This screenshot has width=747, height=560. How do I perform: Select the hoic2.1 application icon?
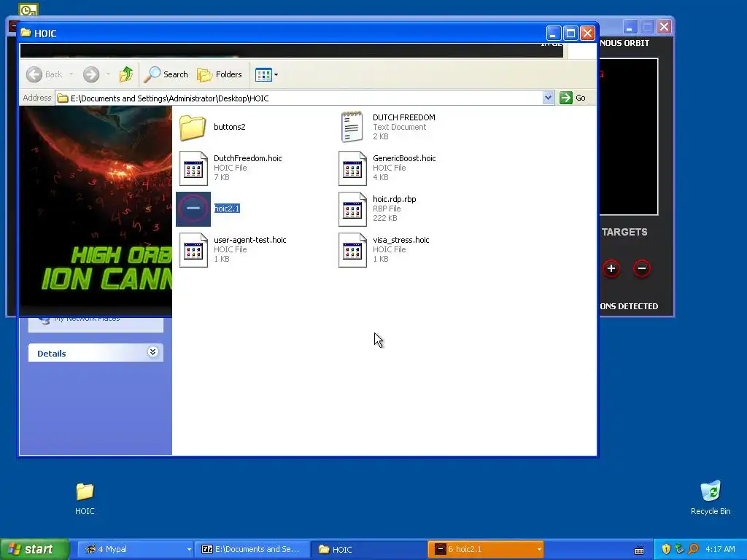pyautogui.click(x=193, y=209)
